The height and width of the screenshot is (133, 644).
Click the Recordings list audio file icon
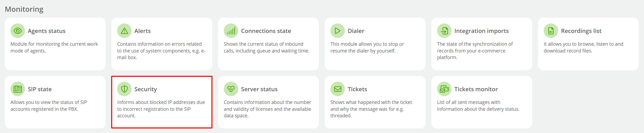pos(551,31)
